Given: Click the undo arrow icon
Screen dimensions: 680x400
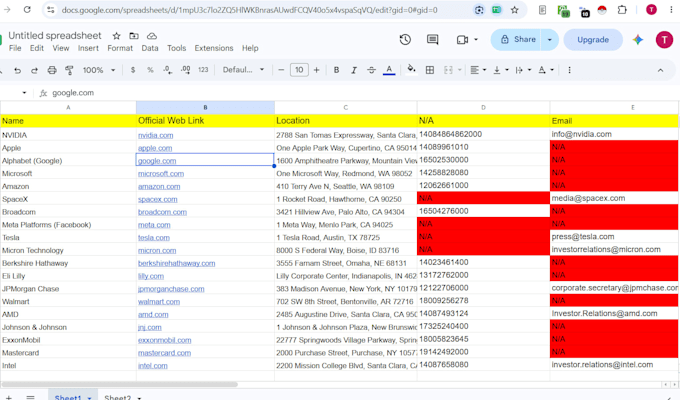Looking at the screenshot, I should [x=17, y=70].
